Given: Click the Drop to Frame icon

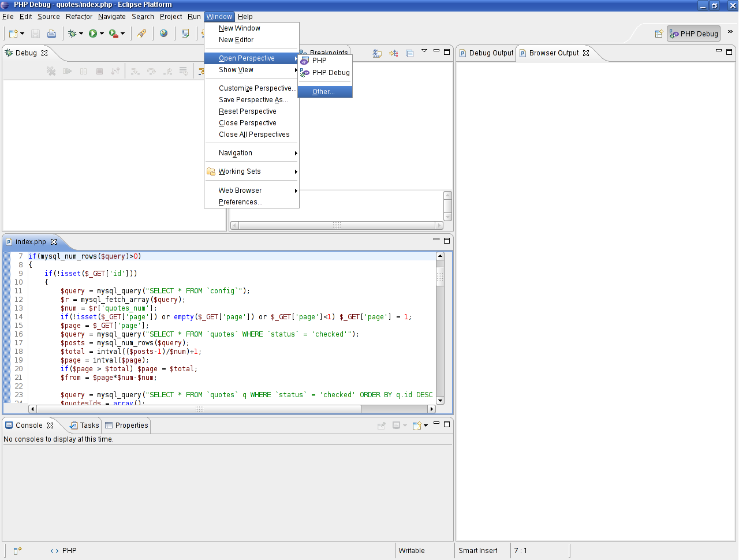Looking at the screenshot, I should tap(184, 71).
